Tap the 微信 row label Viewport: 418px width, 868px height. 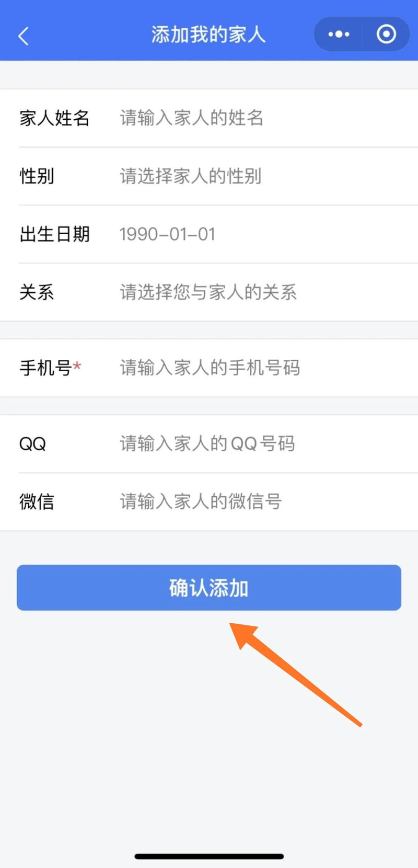(x=37, y=502)
